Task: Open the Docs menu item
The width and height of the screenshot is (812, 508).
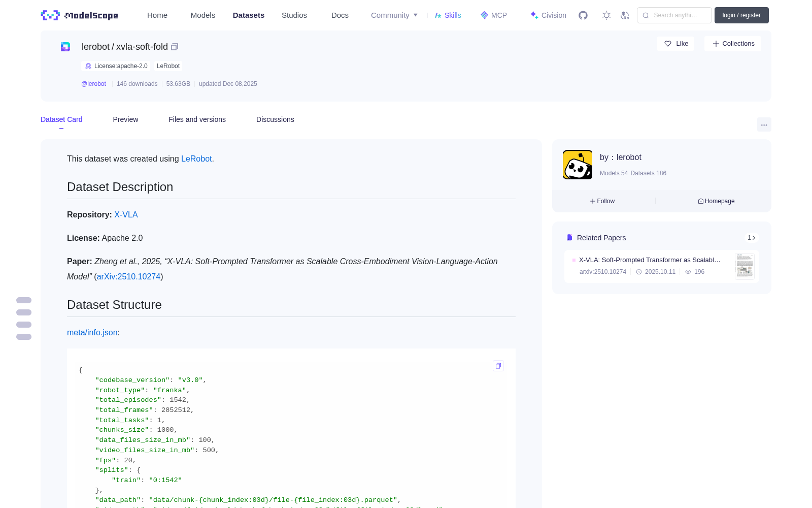Action: click(x=340, y=15)
